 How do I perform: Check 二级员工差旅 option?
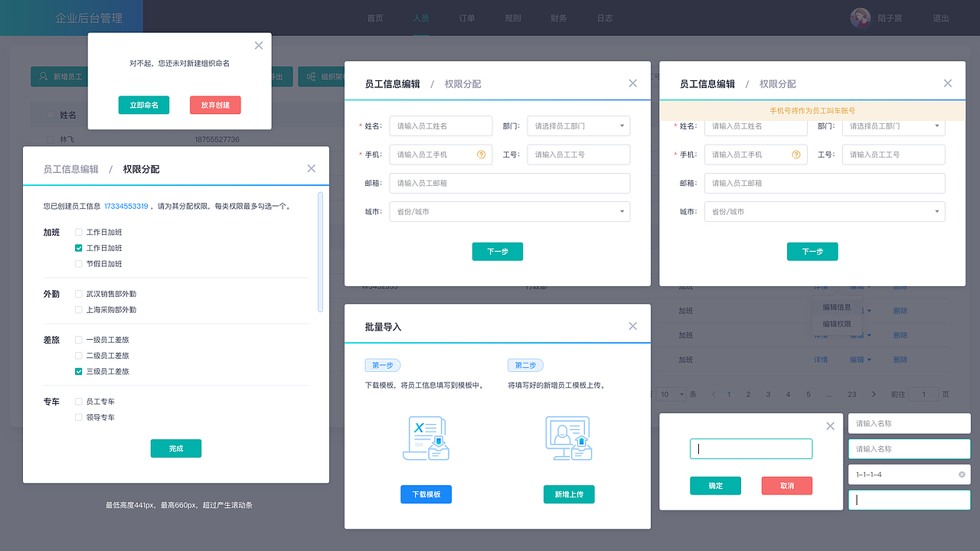point(79,356)
